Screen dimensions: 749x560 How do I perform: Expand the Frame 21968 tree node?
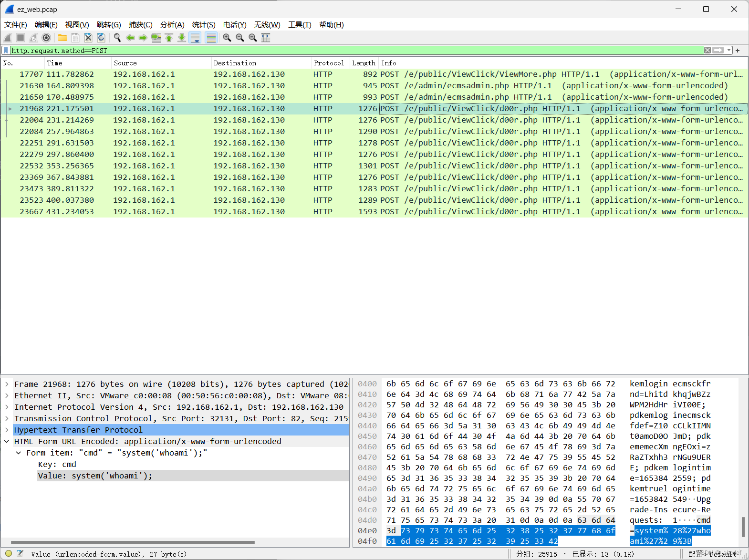click(7, 384)
